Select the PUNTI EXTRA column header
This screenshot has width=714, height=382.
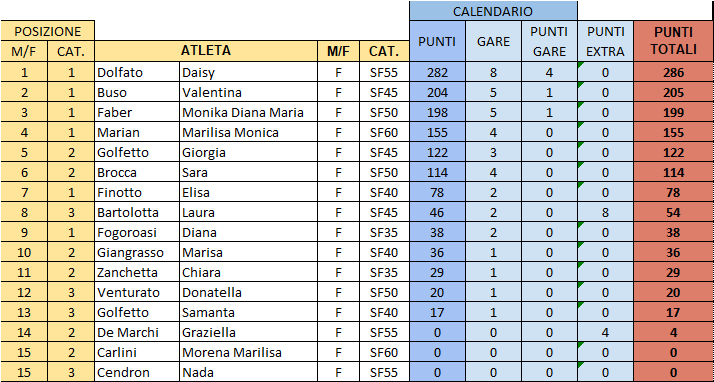pyautogui.click(x=605, y=41)
